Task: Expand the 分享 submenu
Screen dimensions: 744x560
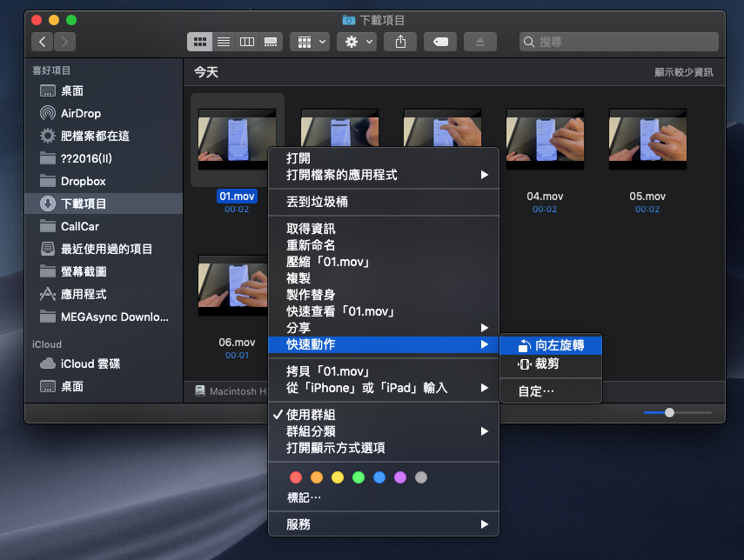Action: 384,328
